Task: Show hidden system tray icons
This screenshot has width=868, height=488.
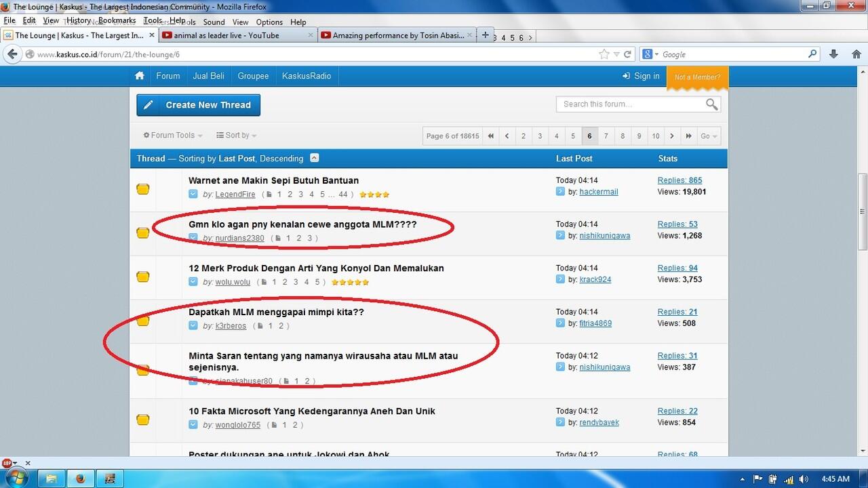Action: click(x=743, y=479)
